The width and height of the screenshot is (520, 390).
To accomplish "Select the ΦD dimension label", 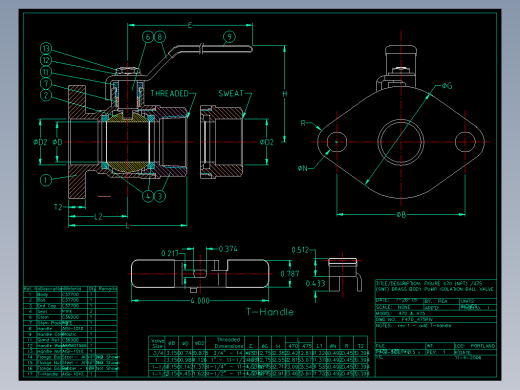I will click(57, 142).
